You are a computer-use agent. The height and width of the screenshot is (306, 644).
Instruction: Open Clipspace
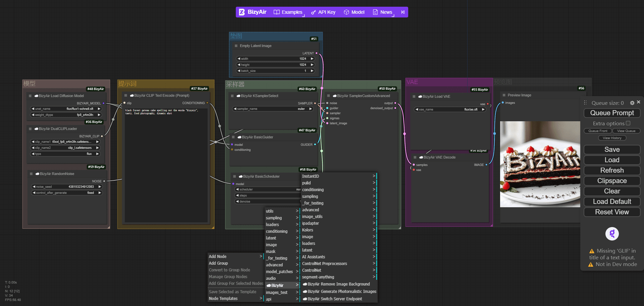pos(612,181)
